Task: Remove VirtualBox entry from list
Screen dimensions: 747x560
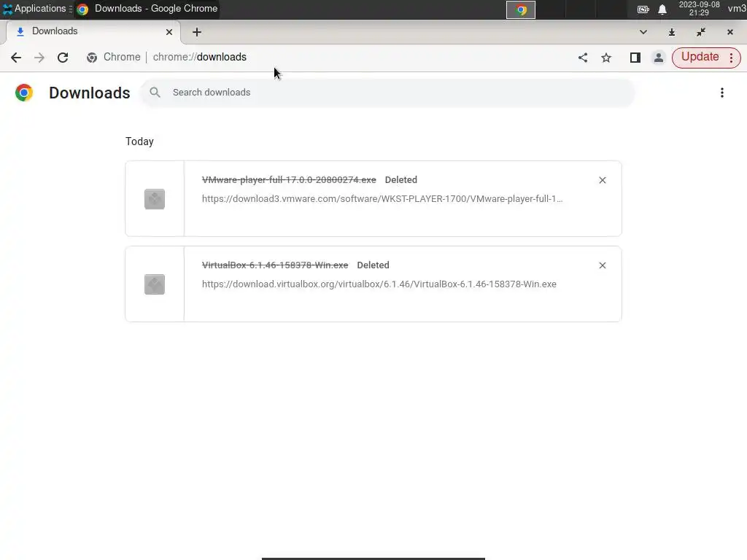Action: point(602,265)
